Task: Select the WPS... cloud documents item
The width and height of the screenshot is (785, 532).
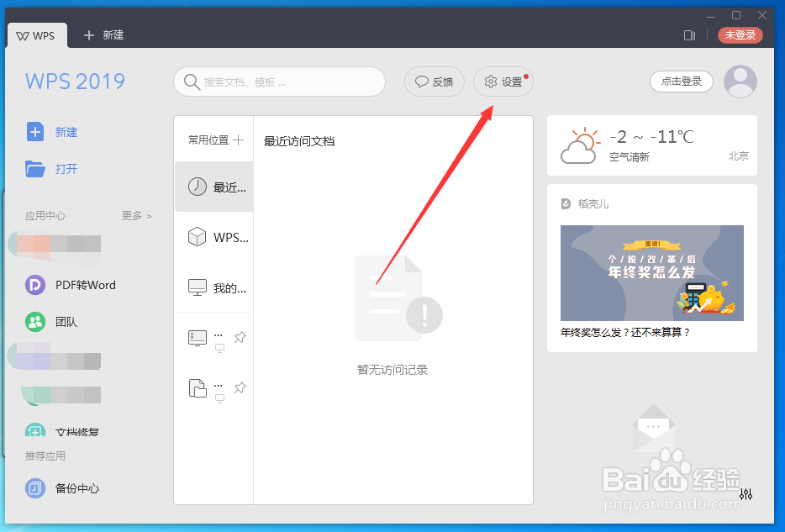Action: pos(214,237)
